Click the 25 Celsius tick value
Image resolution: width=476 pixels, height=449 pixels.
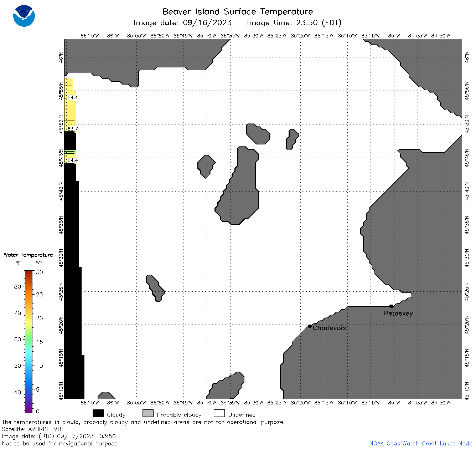tap(40, 294)
